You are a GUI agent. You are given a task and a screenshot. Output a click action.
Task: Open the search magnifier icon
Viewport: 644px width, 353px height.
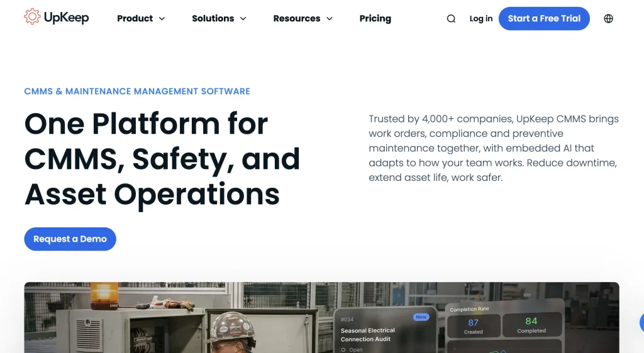click(451, 19)
